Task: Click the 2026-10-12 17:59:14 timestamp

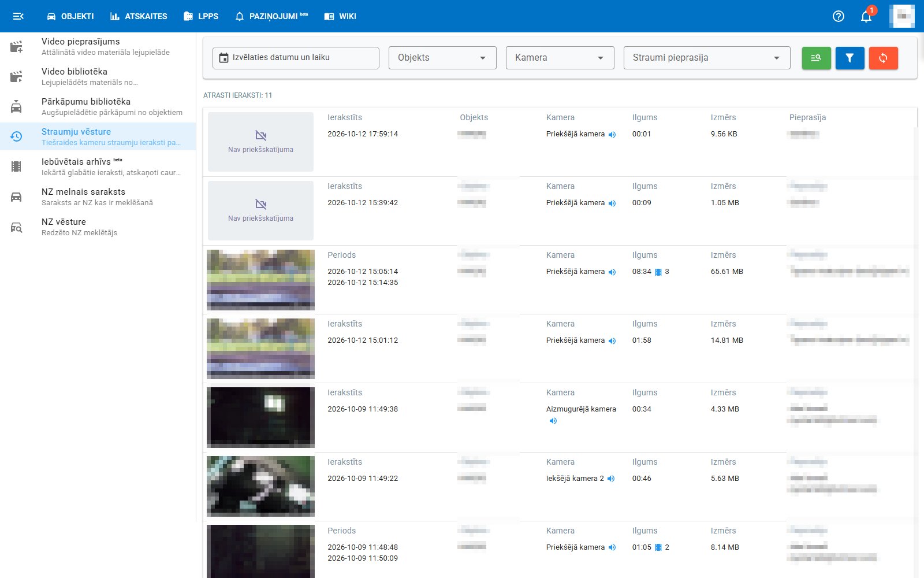Action: tap(363, 134)
